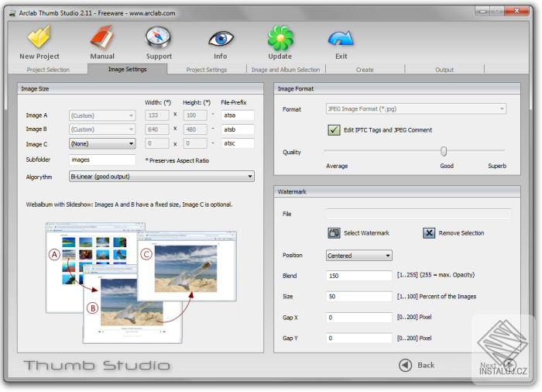Click the watermark Size field 50
Screen dimensions: 542x392
358,297
